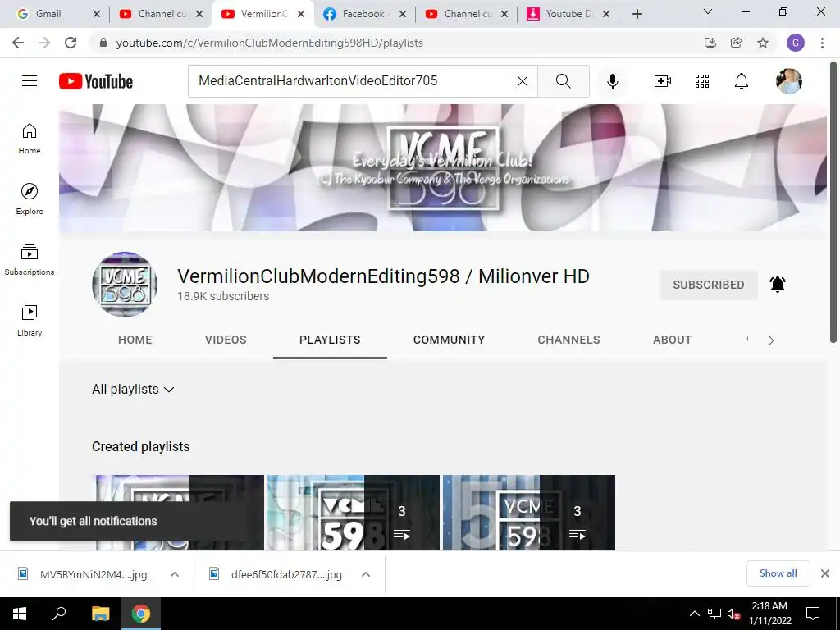
Task: Open the Chrome three-dot menu
Action: pyautogui.click(x=822, y=43)
